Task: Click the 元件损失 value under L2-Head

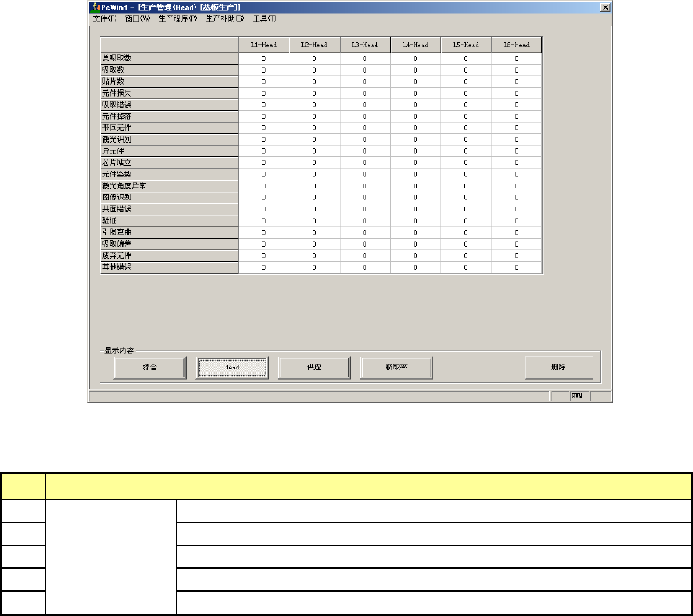Action: click(x=314, y=93)
